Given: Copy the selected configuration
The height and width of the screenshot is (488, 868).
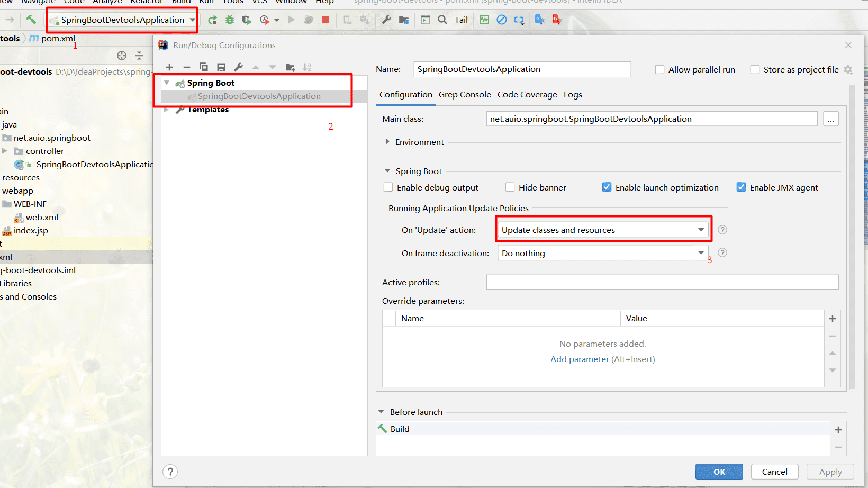Looking at the screenshot, I should point(204,67).
